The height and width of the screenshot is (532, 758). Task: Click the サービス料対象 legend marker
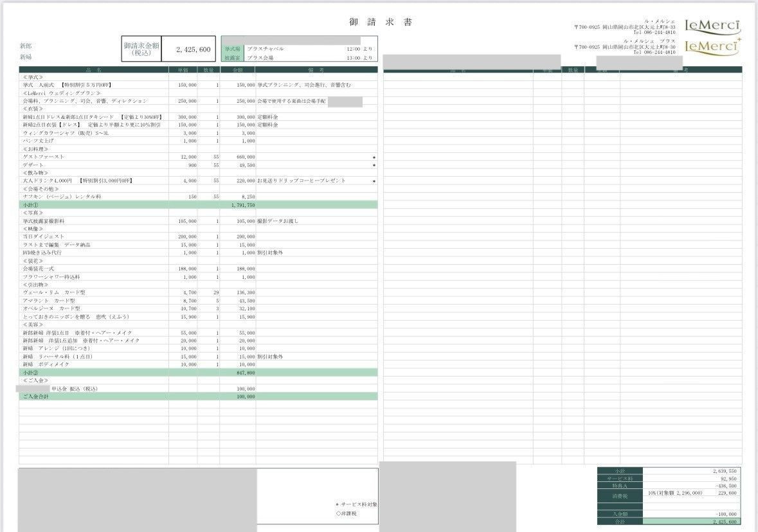pos(338,504)
